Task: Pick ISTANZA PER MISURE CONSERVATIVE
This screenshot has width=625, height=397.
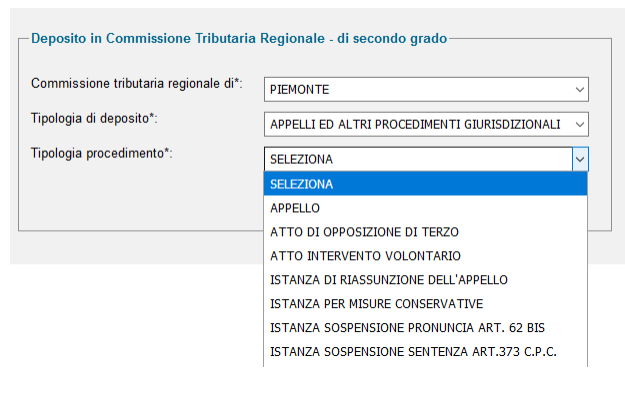Action: point(425,304)
